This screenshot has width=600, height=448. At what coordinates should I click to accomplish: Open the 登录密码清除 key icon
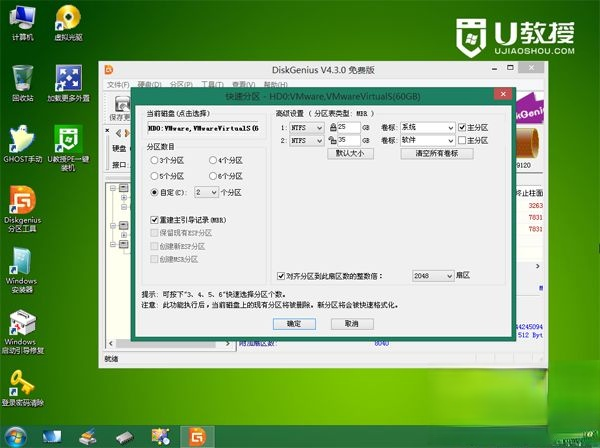[x=23, y=388]
